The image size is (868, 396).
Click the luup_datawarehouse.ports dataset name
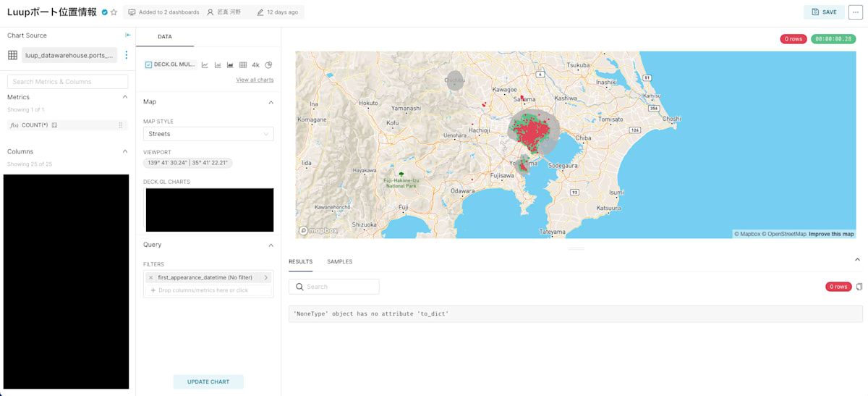69,55
